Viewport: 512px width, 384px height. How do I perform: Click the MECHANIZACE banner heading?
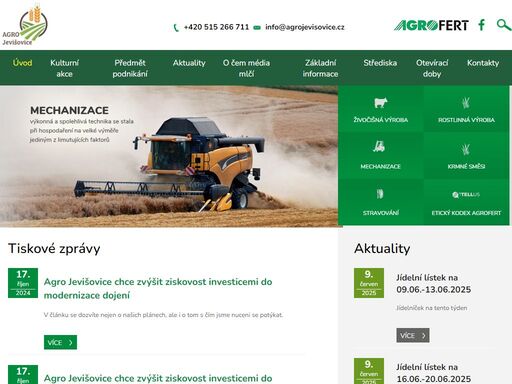pyautogui.click(x=69, y=110)
